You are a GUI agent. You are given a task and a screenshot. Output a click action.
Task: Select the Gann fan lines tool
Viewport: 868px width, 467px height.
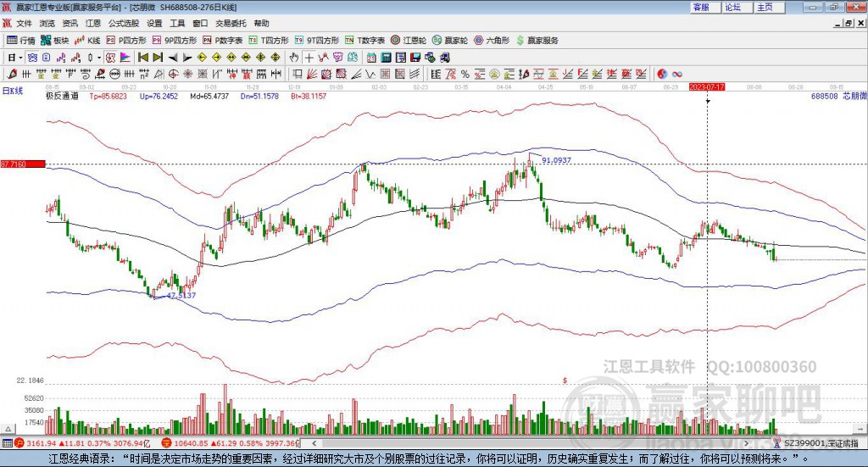click(312, 74)
